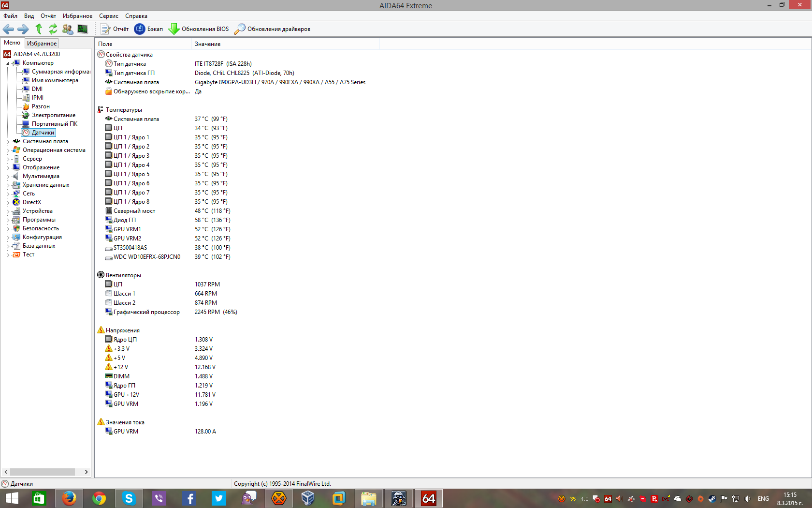Screen dimensions: 812x508
Task: Click Обновления драйверов toolbar button
Action: pos(272,29)
